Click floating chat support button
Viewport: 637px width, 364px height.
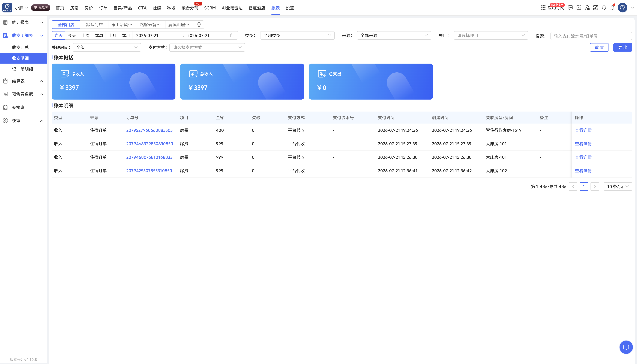tap(626, 347)
